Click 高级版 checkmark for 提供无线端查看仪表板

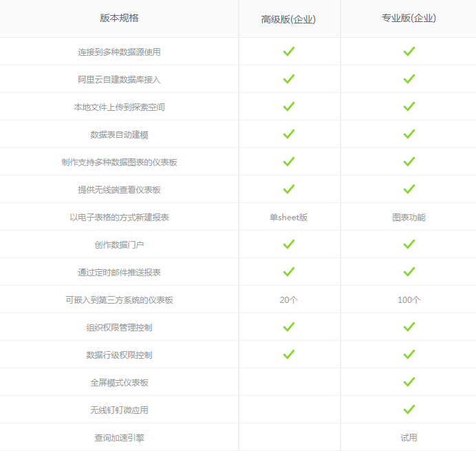click(289, 189)
